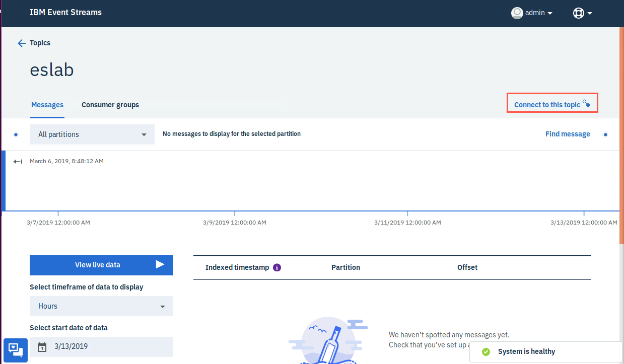Jump to timeline start arrow icon
The image size is (624, 364).
(18, 161)
